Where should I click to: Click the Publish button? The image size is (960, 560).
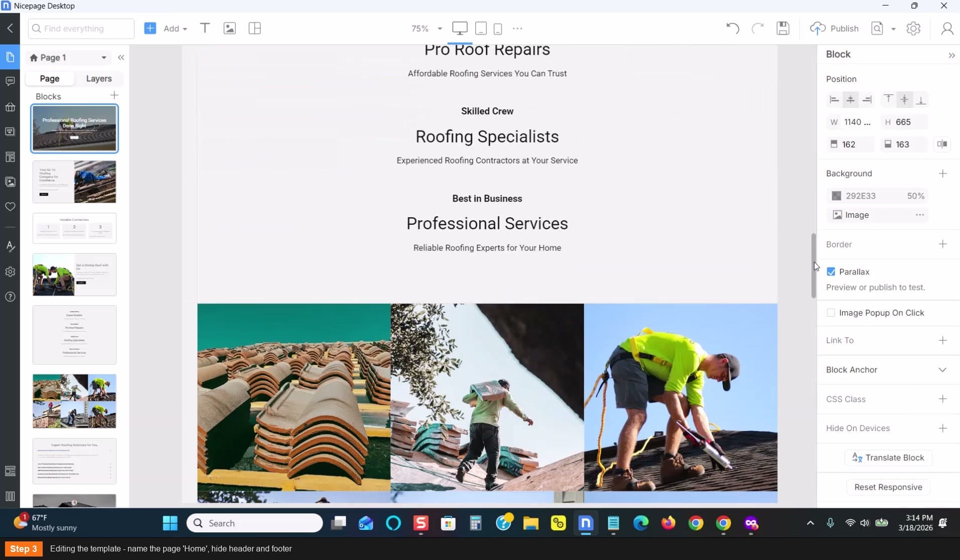point(834,29)
